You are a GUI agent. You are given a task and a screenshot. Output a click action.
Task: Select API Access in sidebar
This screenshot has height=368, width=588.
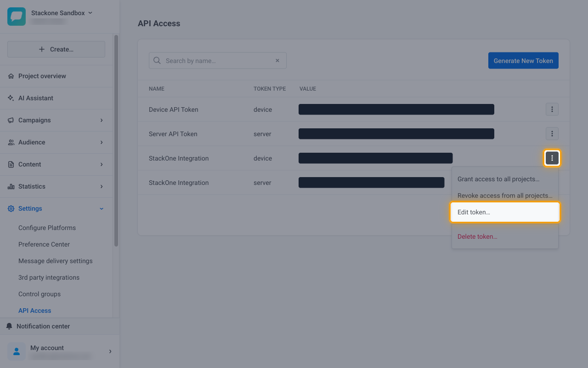[35, 310]
